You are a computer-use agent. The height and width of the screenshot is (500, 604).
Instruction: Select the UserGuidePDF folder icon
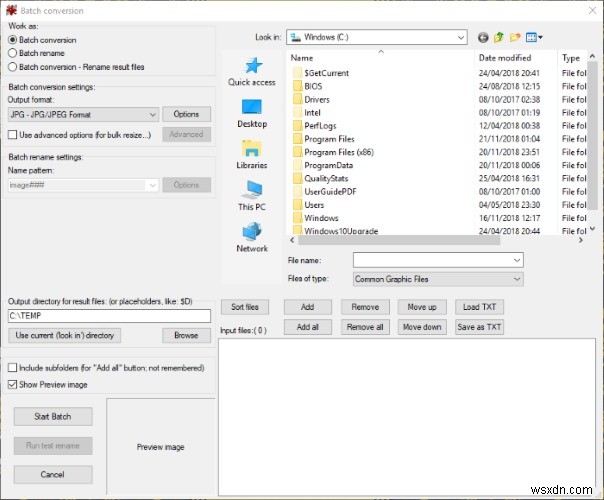click(x=297, y=191)
